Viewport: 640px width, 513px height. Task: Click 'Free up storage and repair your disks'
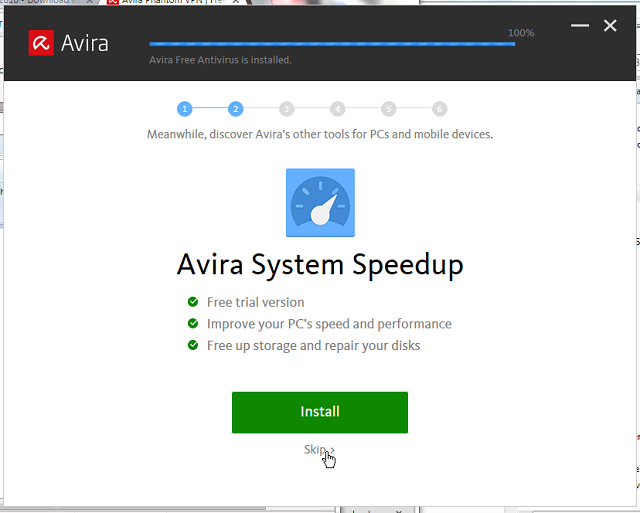click(313, 346)
